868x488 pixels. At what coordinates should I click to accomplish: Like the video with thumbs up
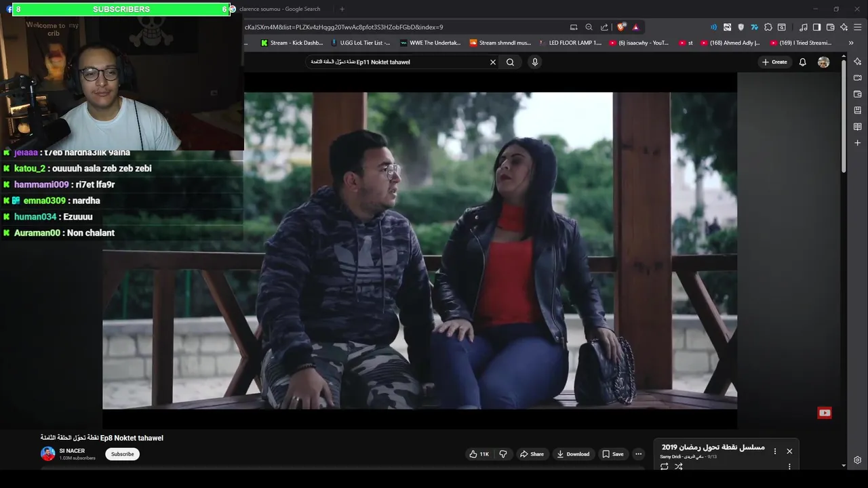[479, 454]
